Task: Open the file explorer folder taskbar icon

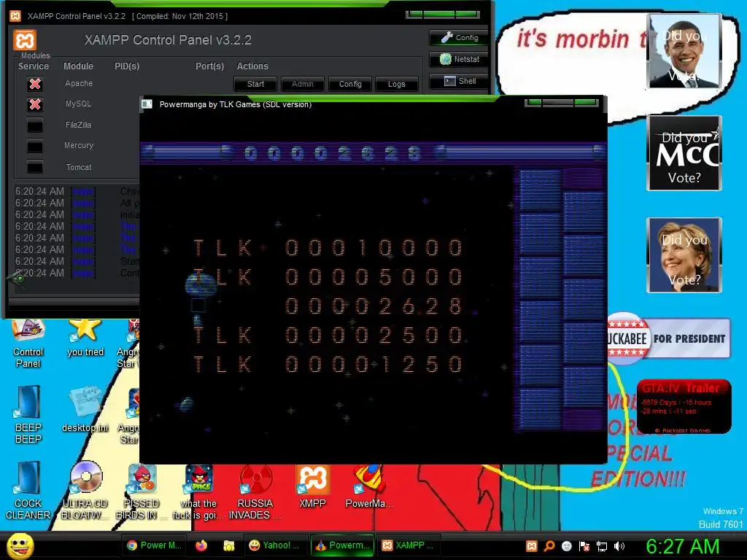Action: pos(228,545)
